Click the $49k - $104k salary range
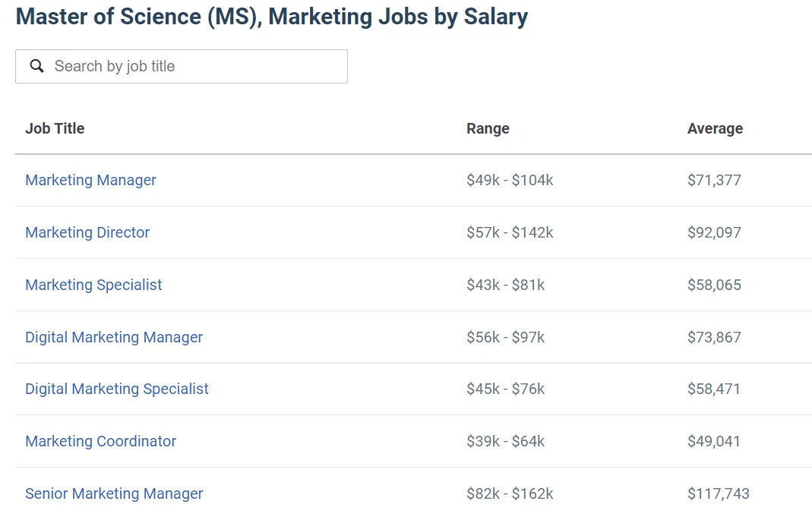This screenshot has height=517, width=812. pyautogui.click(x=510, y=180)
